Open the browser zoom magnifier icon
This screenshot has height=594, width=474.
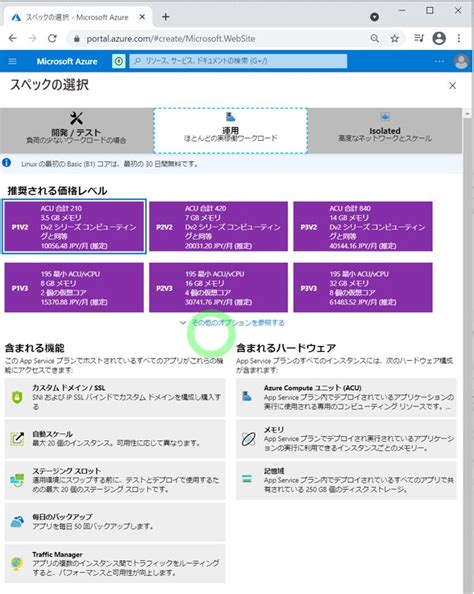[375, 38]
